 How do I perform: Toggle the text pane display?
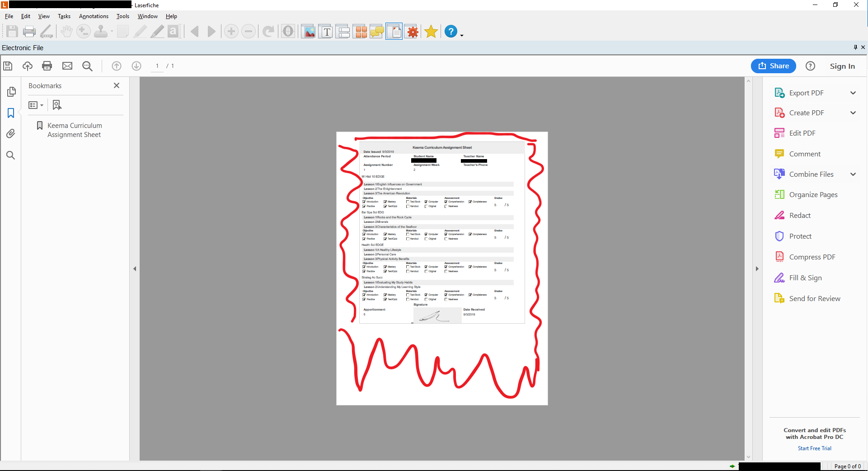pos(326,32)
